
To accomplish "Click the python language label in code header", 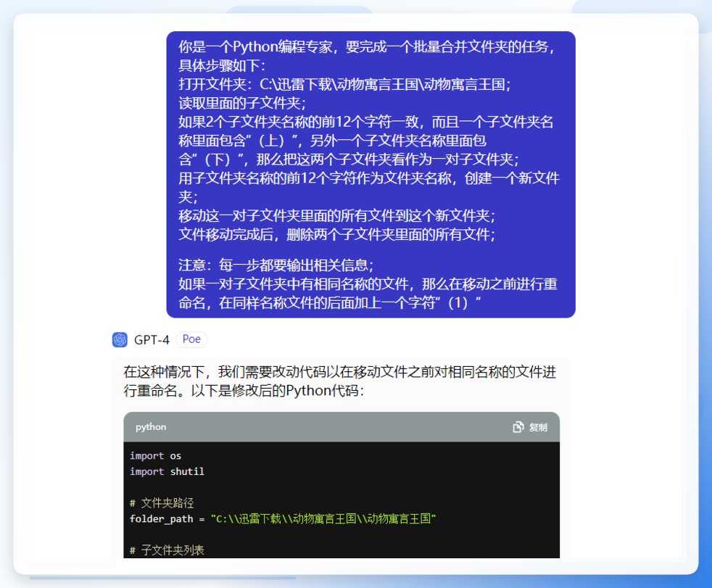I will 151,427.
